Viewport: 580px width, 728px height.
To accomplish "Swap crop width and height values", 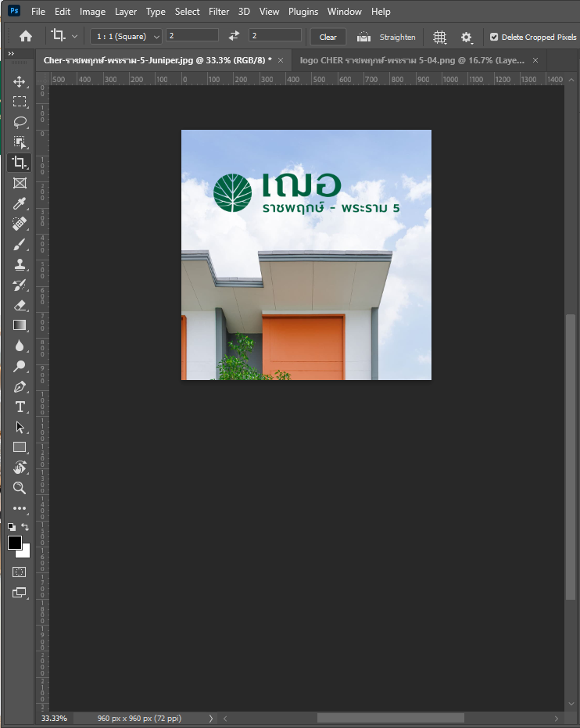I will [234, 36].
